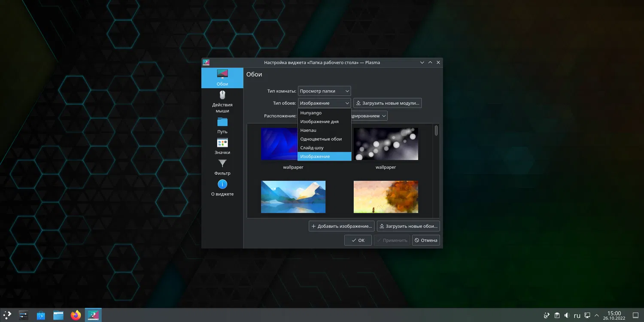Go to the 'Значки' sidebar section
Viewport: 644px width, 322px height.
tap(222, 146)
